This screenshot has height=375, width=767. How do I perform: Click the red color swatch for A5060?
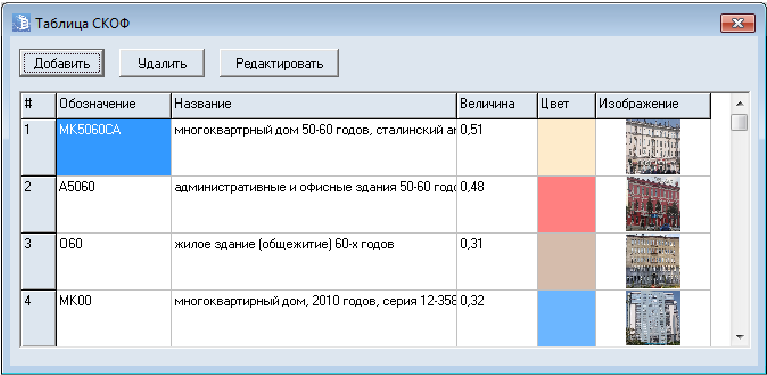[566, 204]
